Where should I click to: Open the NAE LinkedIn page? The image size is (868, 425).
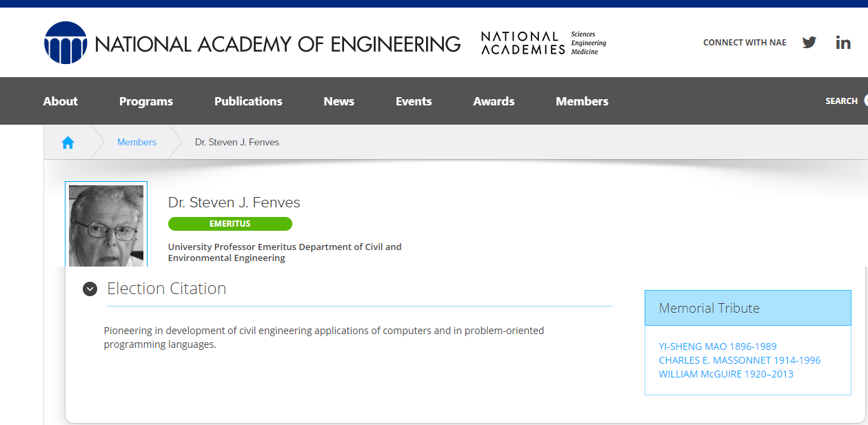(842, 43)
